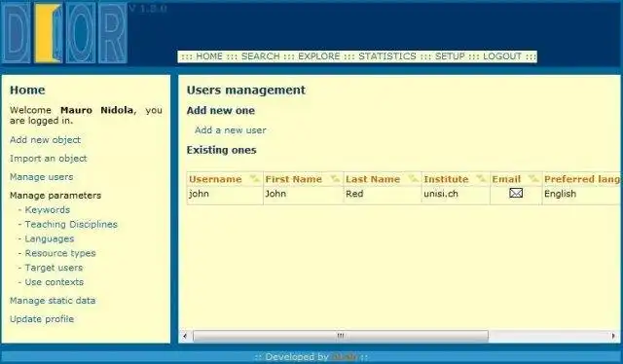The image size is (623, 364).
Task: Open STATISTICS in the top navigation
Action: pyautogui.click(x=387, y=56)
